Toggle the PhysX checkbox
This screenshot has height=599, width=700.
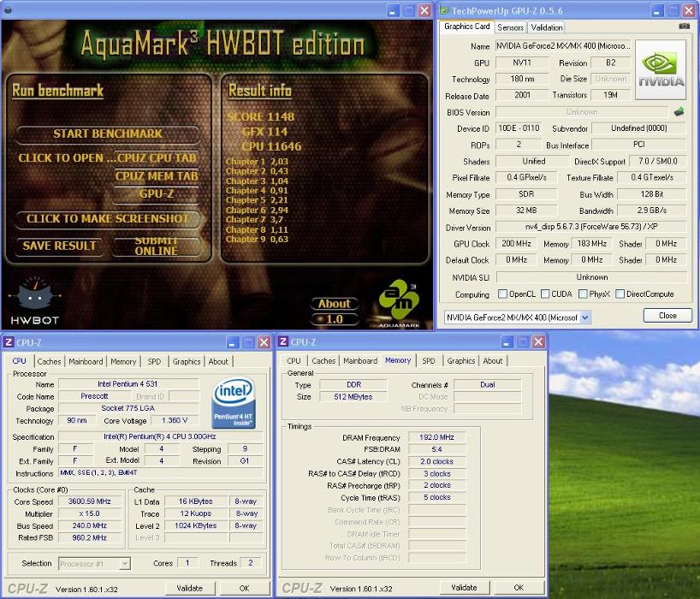(583, 294)
